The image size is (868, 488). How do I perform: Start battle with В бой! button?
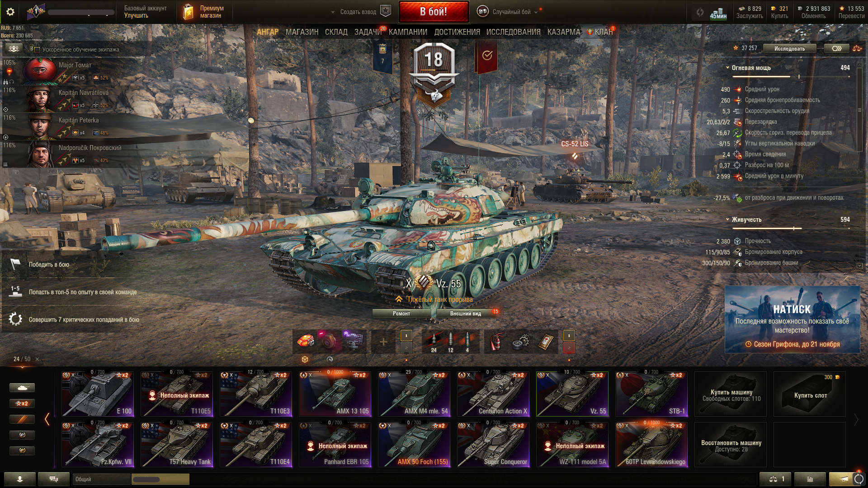pos(434,12)
